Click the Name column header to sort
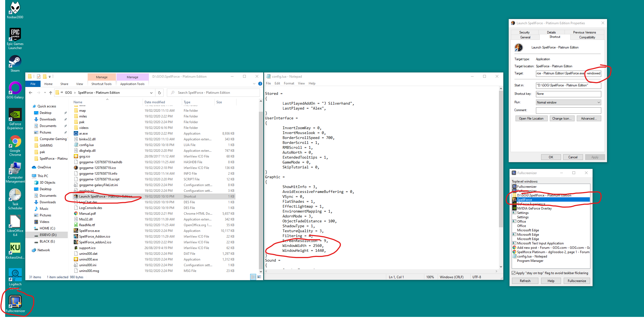 78,102
